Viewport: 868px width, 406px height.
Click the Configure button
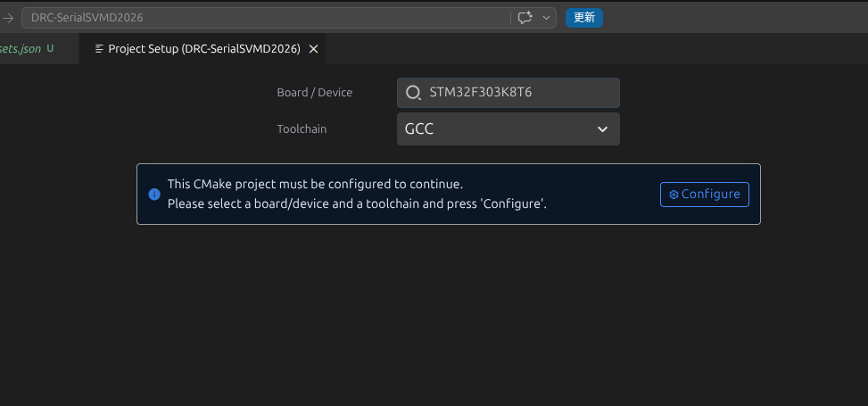click(704, 195)
